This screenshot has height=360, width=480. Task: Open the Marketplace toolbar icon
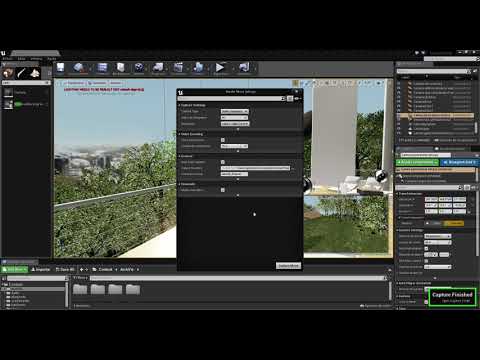121,68
